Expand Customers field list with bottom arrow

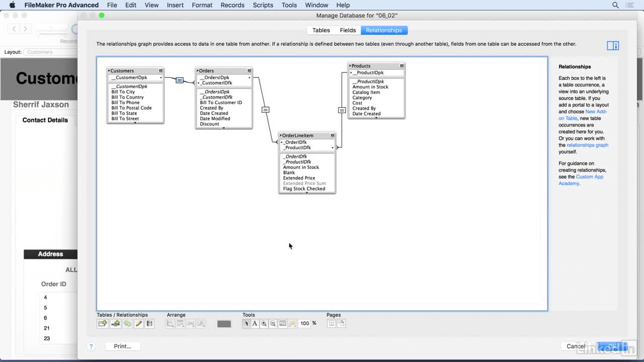click(135, 122)
